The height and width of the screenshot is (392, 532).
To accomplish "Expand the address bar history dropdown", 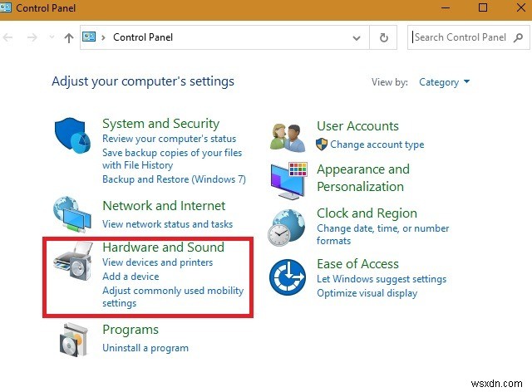I will pos(357,37).
